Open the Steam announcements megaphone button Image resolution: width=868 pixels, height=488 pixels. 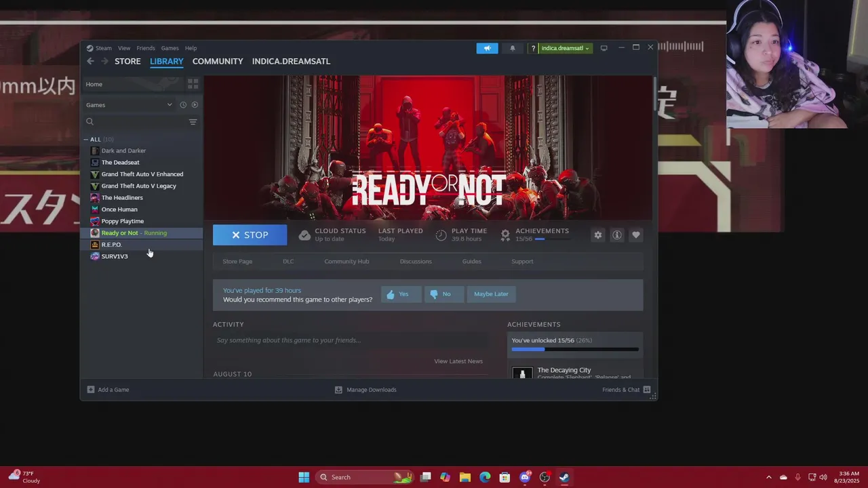tap(487, 48)
